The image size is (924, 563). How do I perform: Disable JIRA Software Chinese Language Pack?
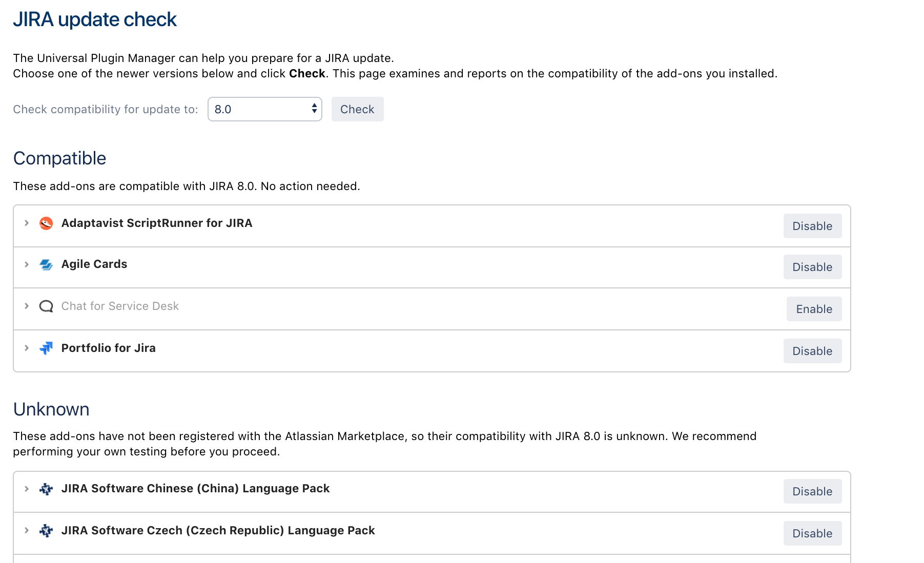pyautogui.click(x=812, y=491)
